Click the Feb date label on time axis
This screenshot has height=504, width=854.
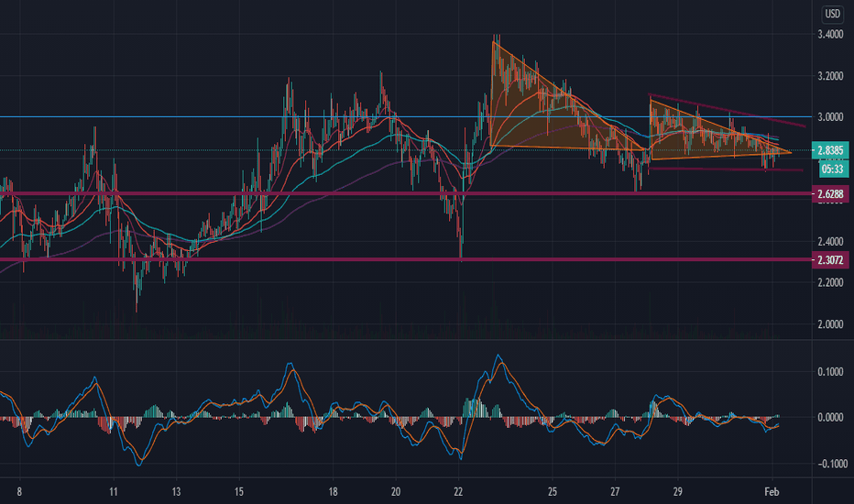[x=772, y=492]
